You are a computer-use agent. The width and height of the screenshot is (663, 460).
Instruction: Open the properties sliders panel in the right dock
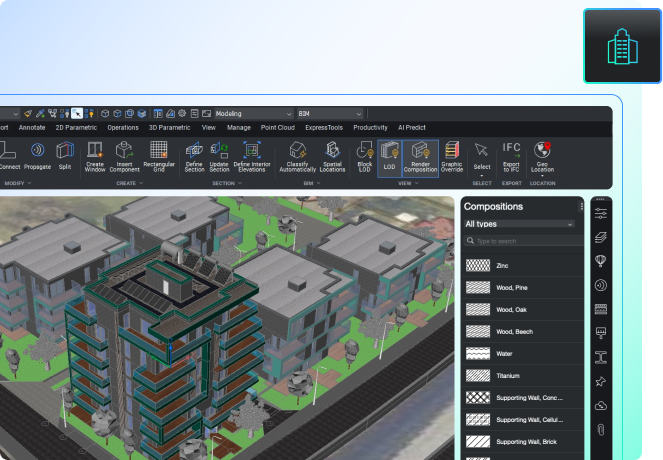[601, 213]
